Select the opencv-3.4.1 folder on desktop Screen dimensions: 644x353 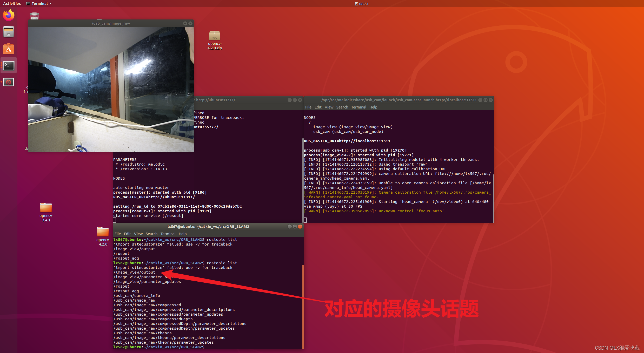(46, 212)
